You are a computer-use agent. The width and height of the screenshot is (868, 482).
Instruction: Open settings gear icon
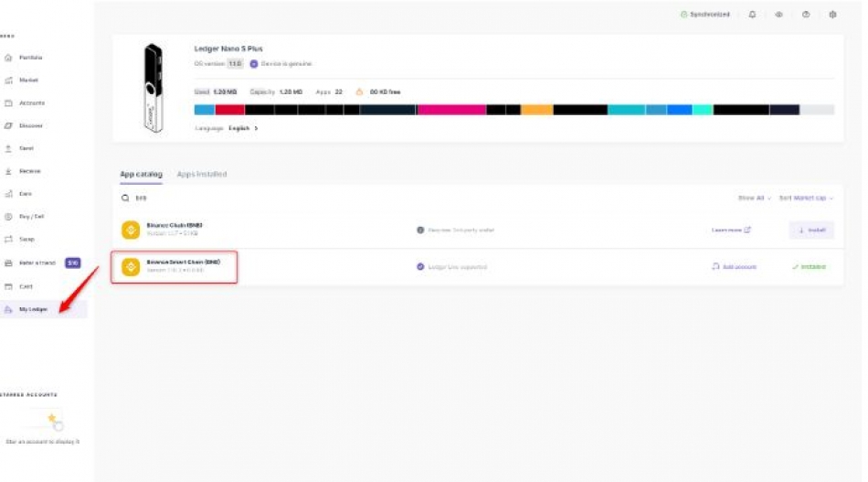(832, 15)
